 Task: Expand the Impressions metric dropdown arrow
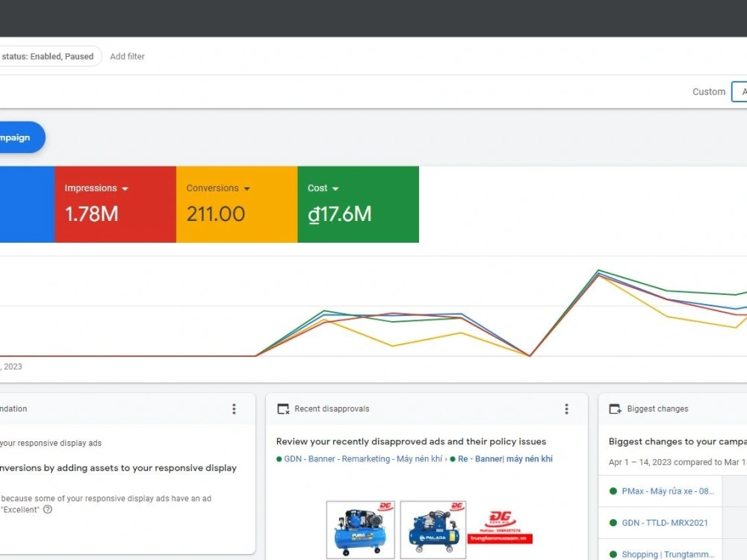point(125,189)
